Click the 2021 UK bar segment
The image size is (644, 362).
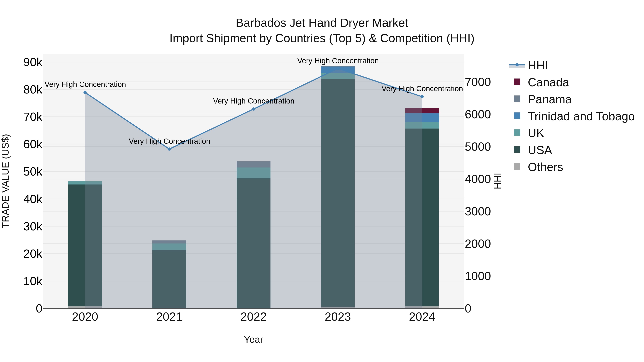click(x=169, y=247)
